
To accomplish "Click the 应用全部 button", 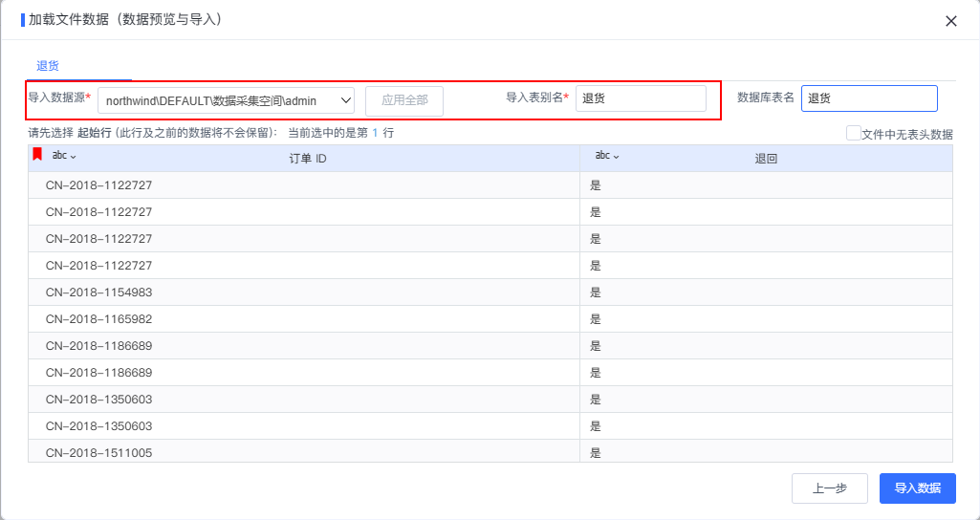I will [404, 100].
